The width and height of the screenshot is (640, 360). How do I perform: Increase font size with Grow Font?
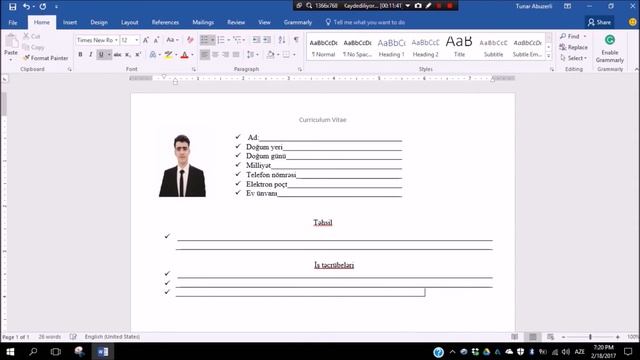146,40
